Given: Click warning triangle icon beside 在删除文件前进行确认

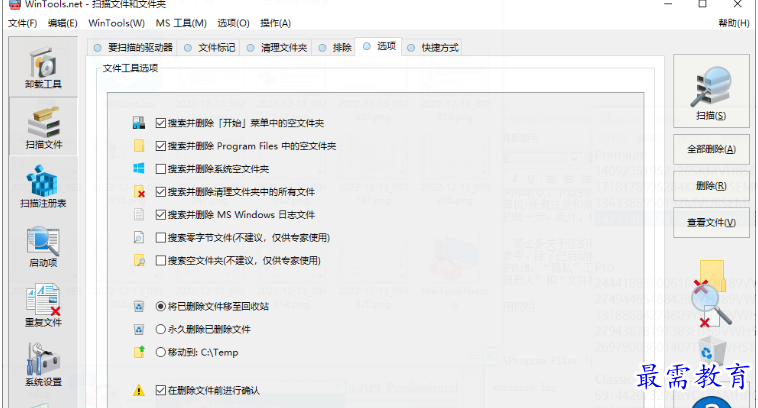Looking at the screenshot, I should 139,390.
